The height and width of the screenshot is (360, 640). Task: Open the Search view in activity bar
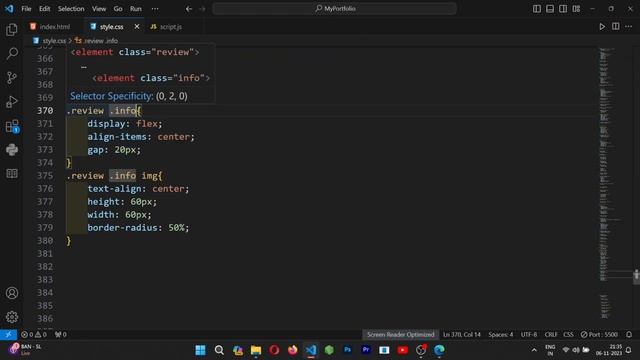click(x=12, y=53)
